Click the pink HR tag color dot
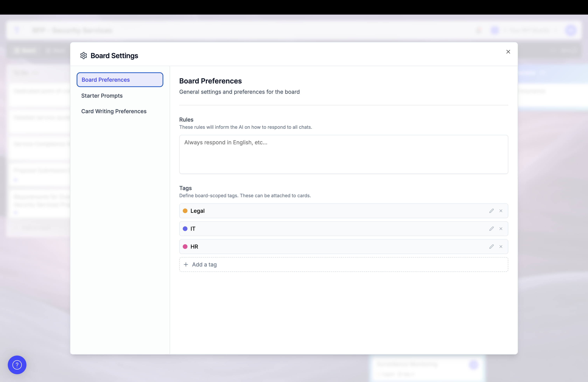The width and height of the screenshot is (588, 382). coord(185,247)
